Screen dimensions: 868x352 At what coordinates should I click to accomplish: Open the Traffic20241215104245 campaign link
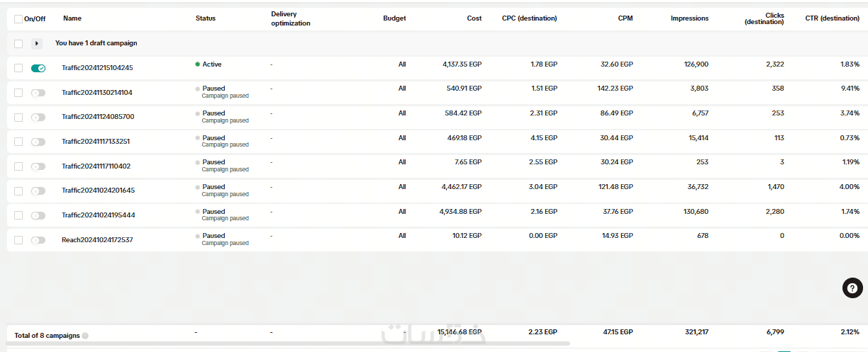tap(97, 68)
